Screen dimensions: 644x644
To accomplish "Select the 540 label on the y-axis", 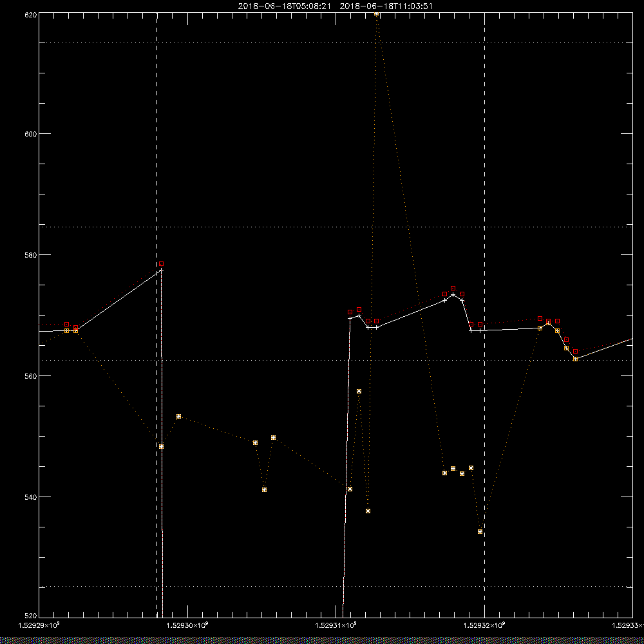I will tap(32, 497).
